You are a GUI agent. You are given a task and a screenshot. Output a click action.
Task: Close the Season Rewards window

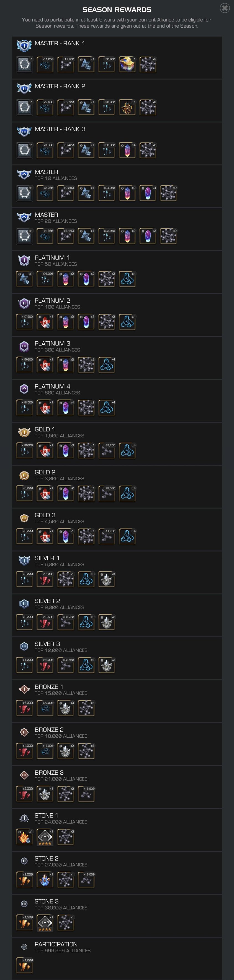(x=225, y=8)
